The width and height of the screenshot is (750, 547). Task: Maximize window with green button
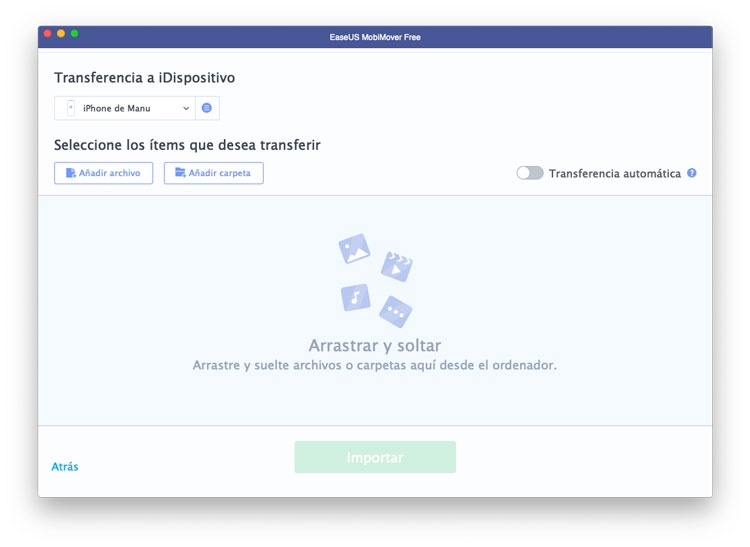(74, 33)
